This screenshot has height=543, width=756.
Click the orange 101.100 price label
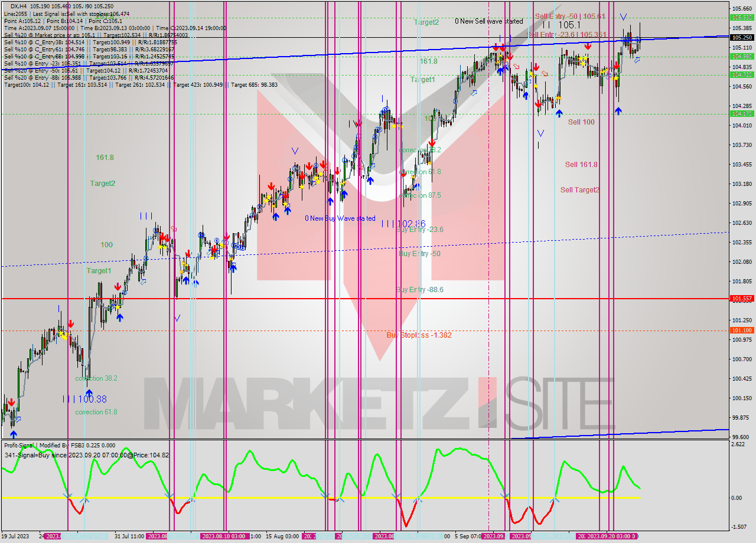coord(742,331)
